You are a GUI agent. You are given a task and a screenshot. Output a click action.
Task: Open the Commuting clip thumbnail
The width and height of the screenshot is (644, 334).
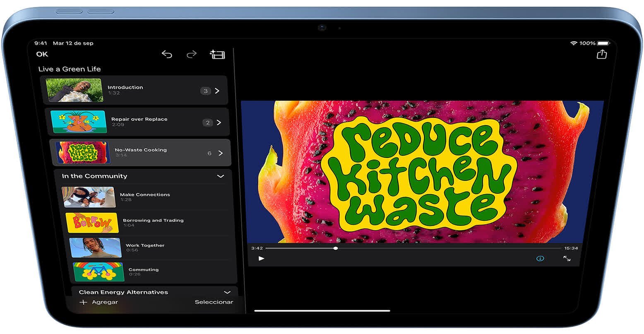click(99, 272)
